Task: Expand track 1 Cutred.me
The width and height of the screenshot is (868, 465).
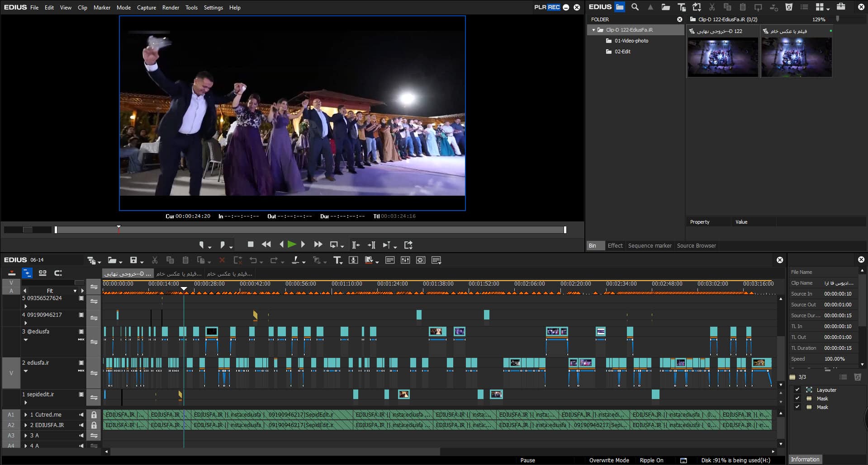Action: tap(26, 415)
